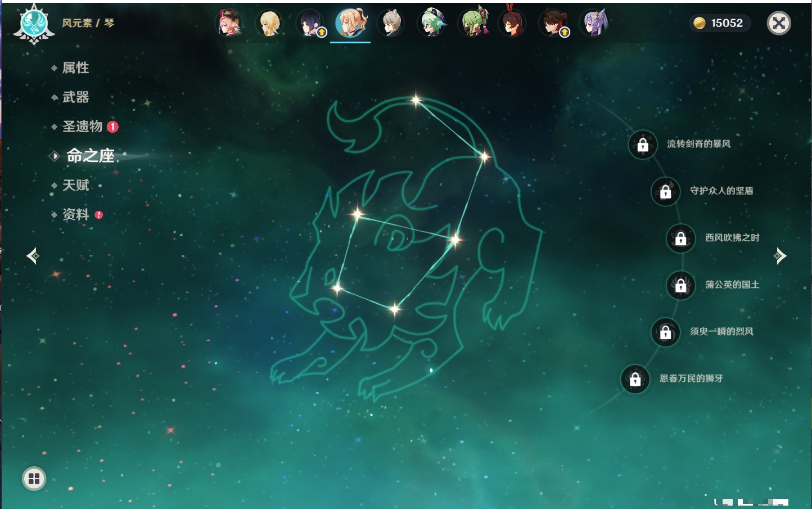View constellation label 蒲公英的国土

(x=732, y=285)
